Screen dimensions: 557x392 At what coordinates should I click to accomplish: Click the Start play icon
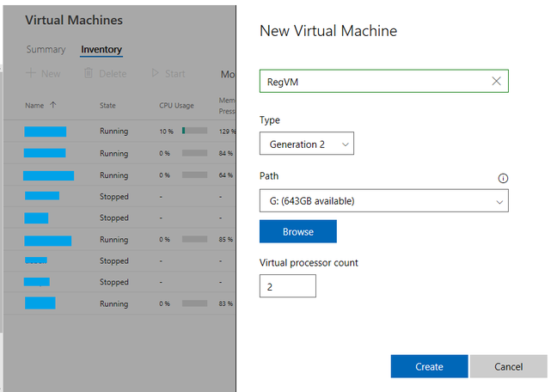155,73
